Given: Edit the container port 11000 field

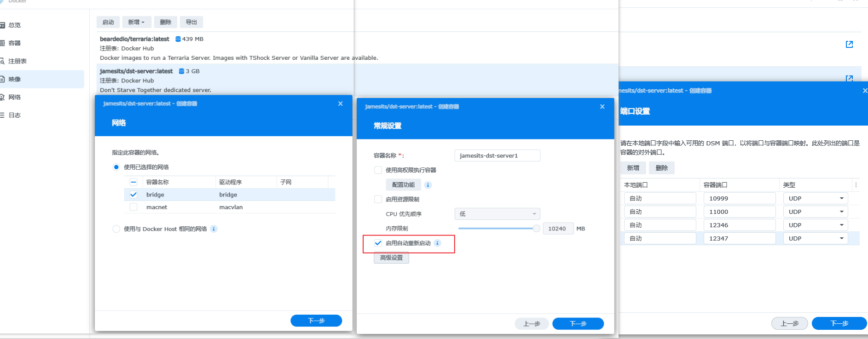Looking at the screenshot, I should pyautogui.click(x=740, y=212).
